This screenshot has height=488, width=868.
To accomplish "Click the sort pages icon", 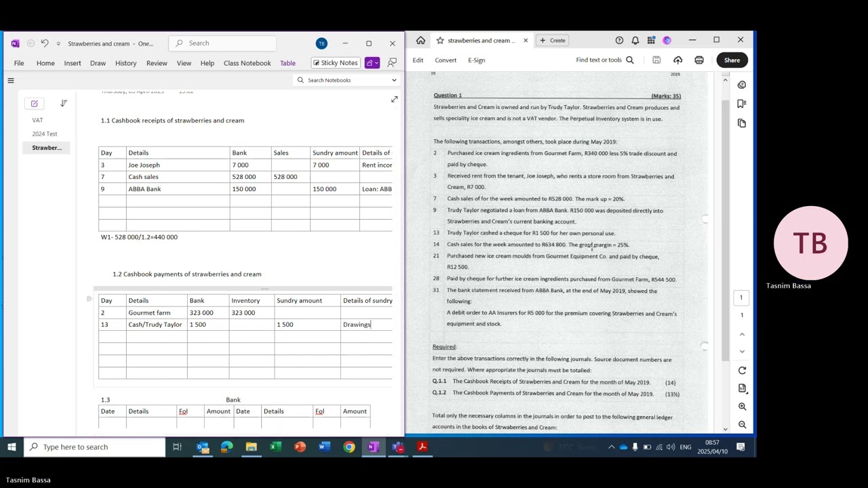I will (64, 103).
